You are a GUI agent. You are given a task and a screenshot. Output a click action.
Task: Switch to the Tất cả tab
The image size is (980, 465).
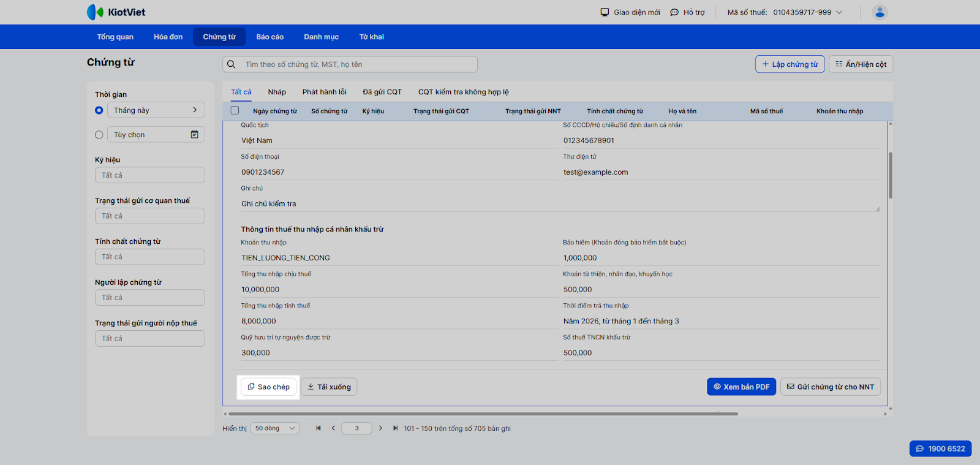(x=241, y=92)
